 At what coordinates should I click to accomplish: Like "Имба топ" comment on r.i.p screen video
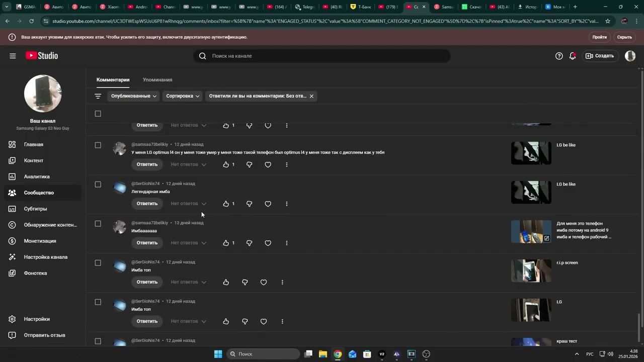pos(226,282)
